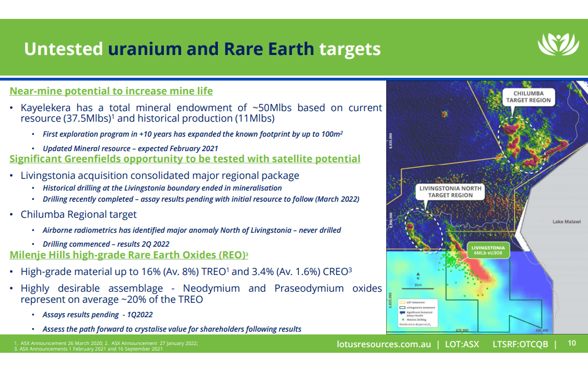Click 'Airborne radiometrics has identified major anomaly' line
Image resolution: width=588 pixels, height=370 pixels.
[192, 230]
